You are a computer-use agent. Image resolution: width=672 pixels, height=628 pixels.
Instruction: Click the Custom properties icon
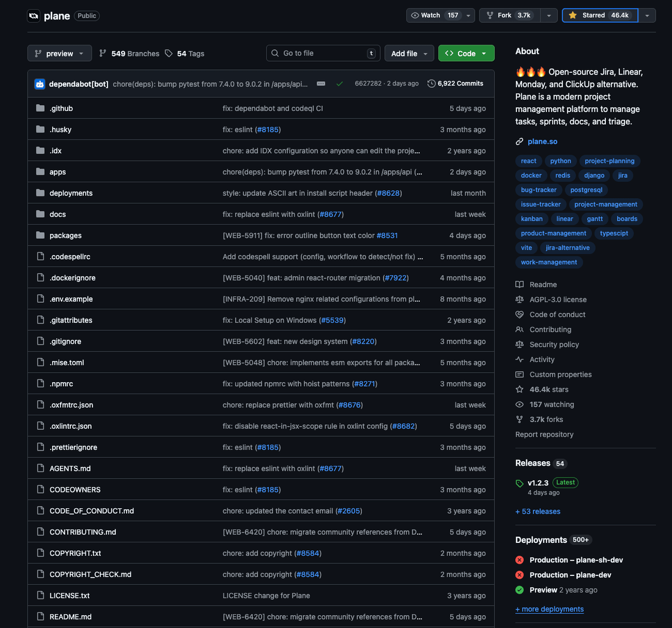(520, 374)
